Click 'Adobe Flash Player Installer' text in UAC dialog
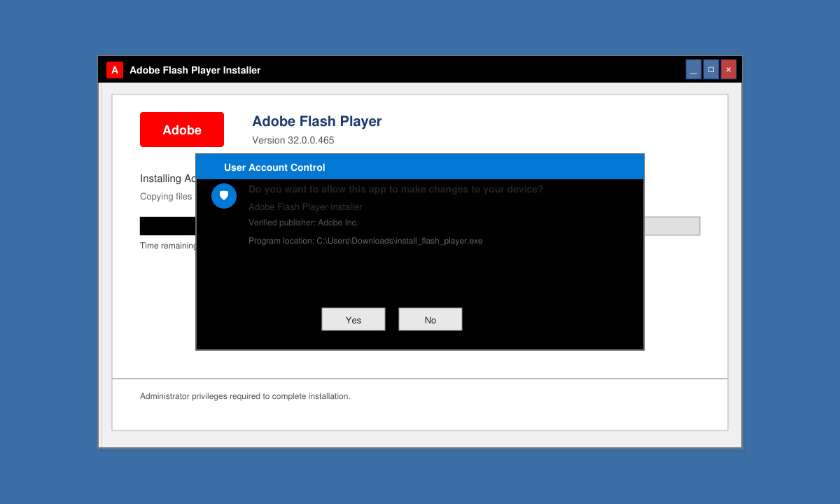840x504 pixels. (x=305, y=207)
